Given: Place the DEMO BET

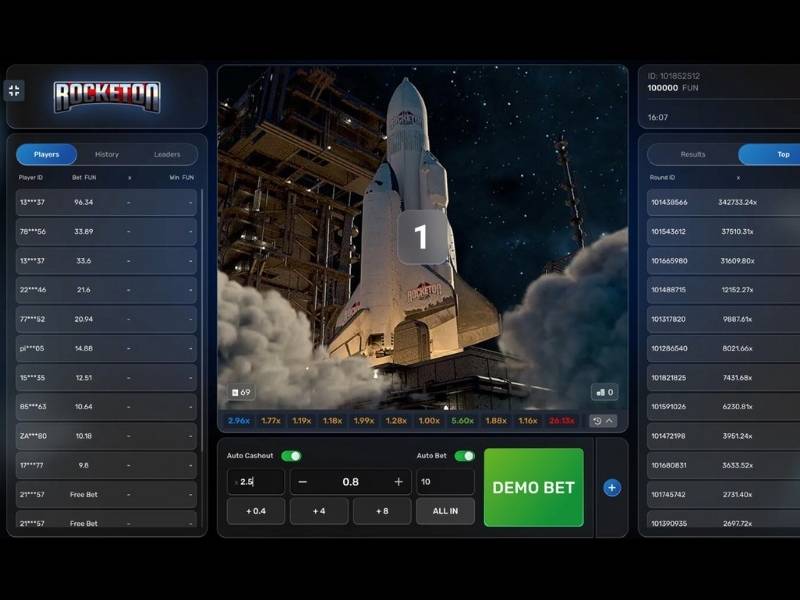Looking at the screenshot, I should (x=534, y=487).
